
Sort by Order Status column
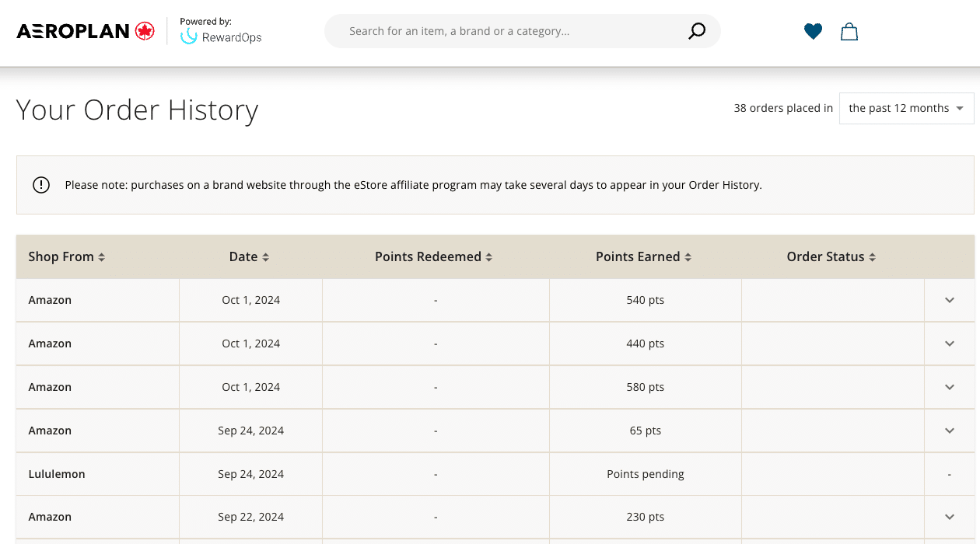click(872, 257)
